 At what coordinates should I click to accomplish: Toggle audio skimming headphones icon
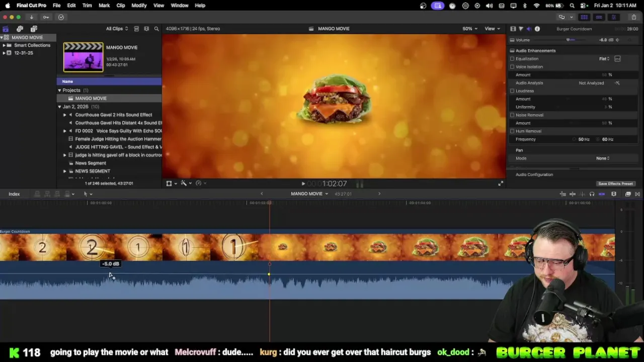592,194
